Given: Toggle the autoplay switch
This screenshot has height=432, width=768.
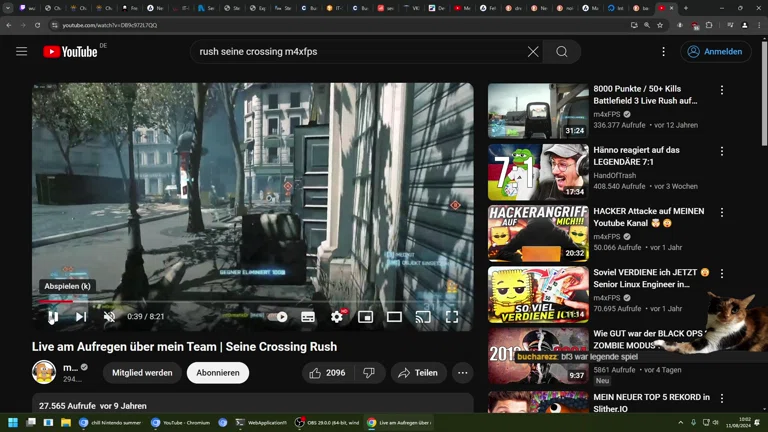Looking at the screenshot, I should (278, 317).
